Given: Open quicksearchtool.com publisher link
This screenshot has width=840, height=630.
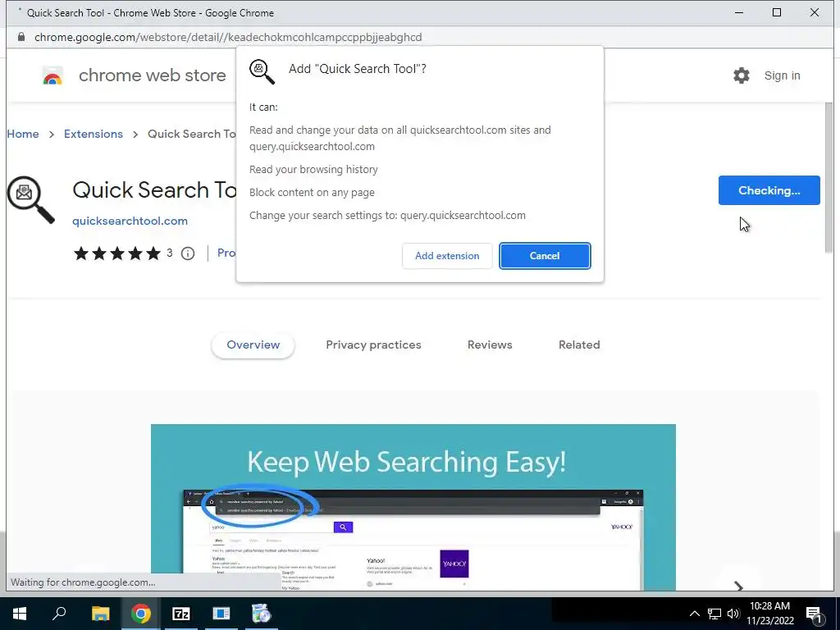Looking at the screenshot, I should 130,221.
